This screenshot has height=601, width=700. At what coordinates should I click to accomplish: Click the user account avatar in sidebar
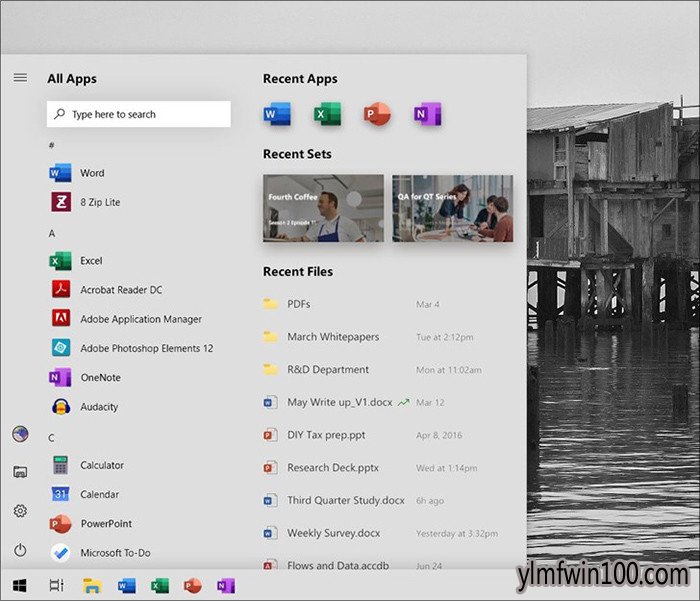[20, 434]
